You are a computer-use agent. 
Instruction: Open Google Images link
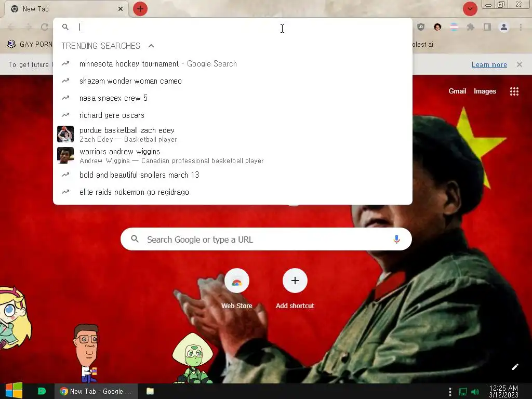tap(485, 91)
